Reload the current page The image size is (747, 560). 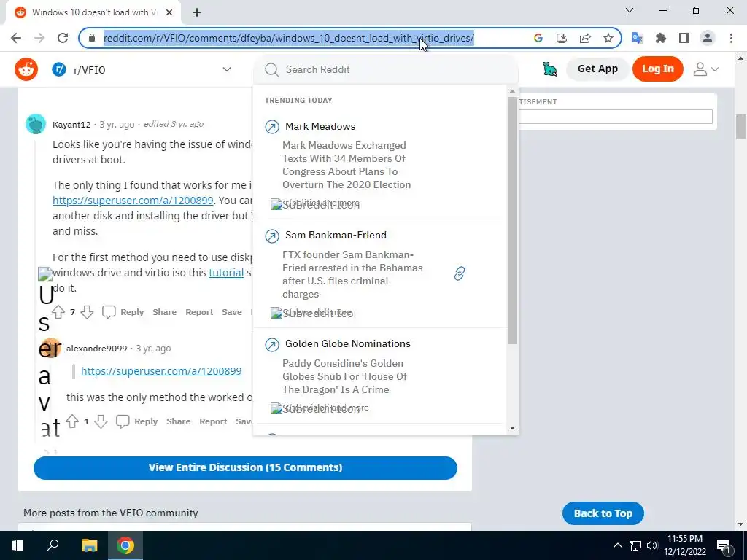pyautogui.click(x=63, y=38)
